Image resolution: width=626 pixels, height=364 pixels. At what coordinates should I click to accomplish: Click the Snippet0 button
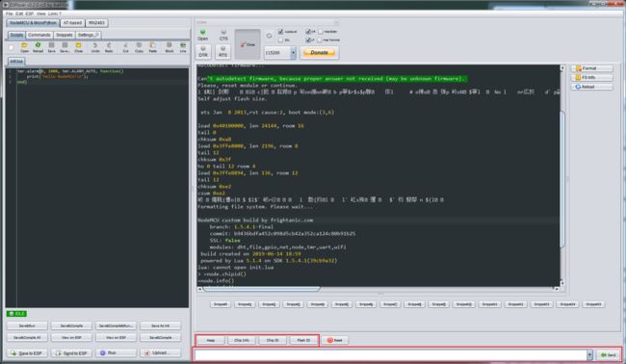pyautogui.click(x=220, y=304)
